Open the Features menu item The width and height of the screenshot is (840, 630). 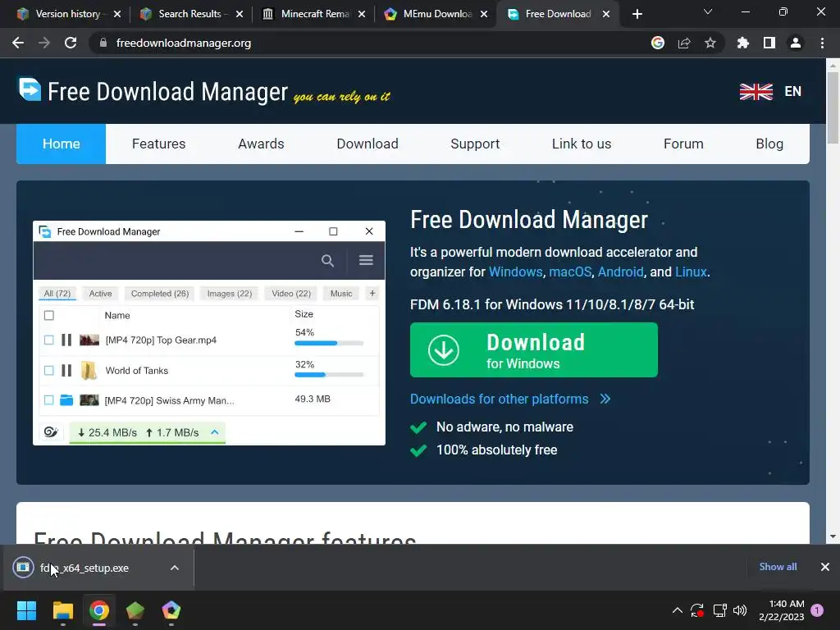158,144
